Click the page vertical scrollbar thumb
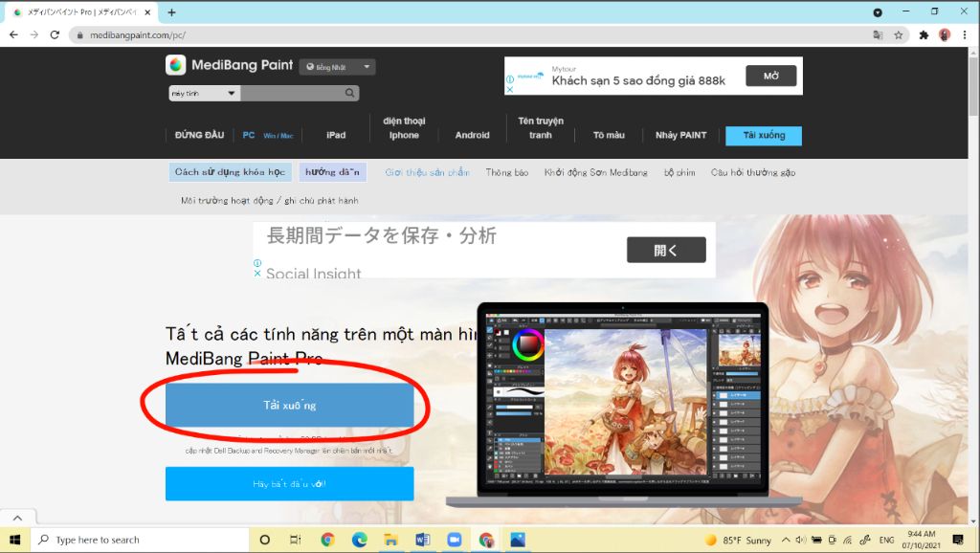This screenshot has width=980, height=553. (x=973, y=86)
